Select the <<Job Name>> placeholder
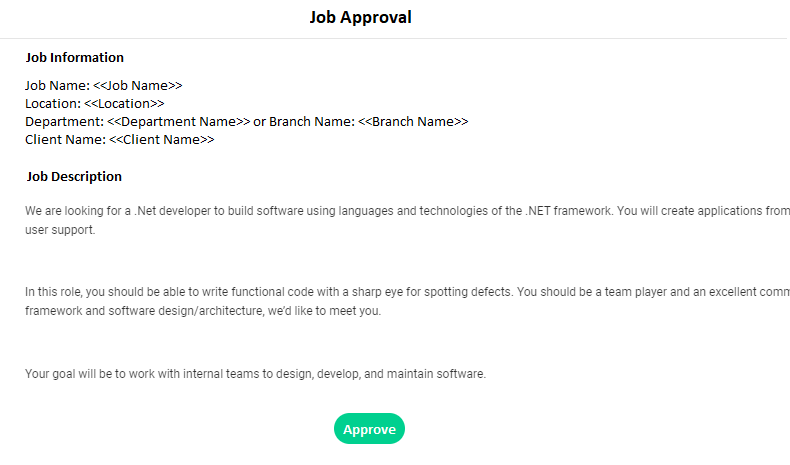 [x=138, y=86]
